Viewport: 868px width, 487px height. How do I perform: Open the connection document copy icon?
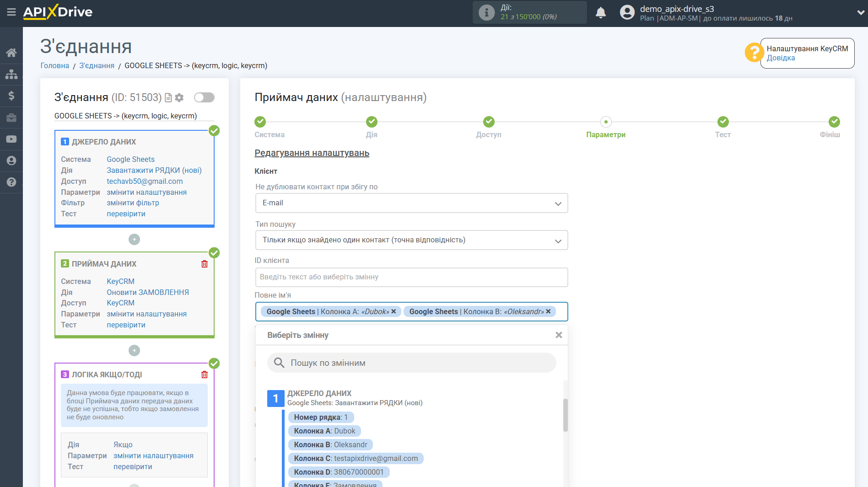(168, 98)
